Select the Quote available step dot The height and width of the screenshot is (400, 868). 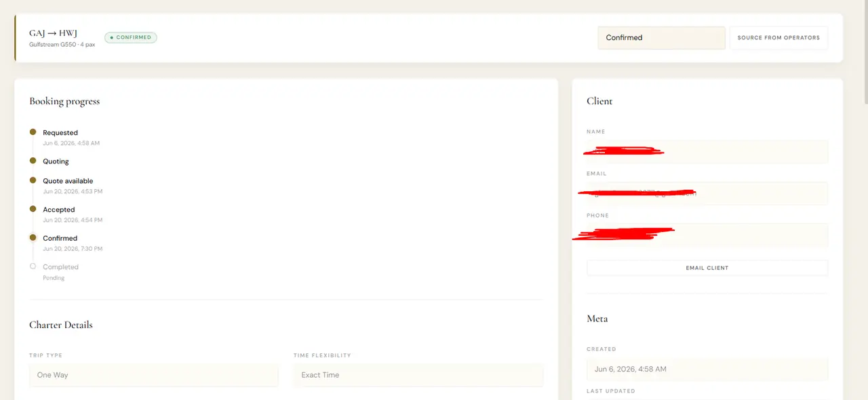coord(33,180)
